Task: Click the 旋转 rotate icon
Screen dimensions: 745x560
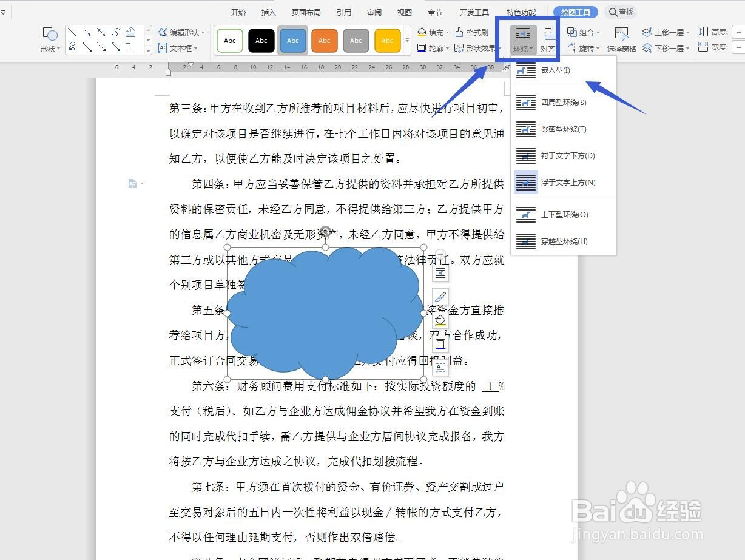Action: (x=571, y=48)
